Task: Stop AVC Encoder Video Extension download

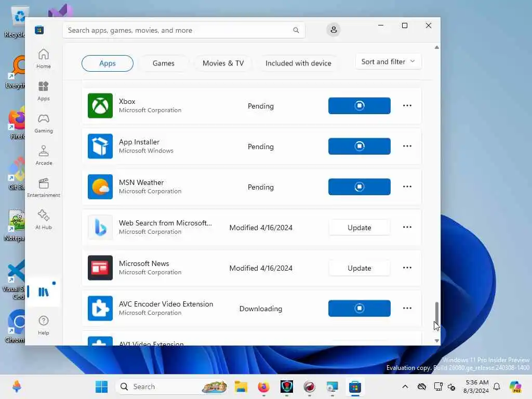Action: tap(360, 308)
